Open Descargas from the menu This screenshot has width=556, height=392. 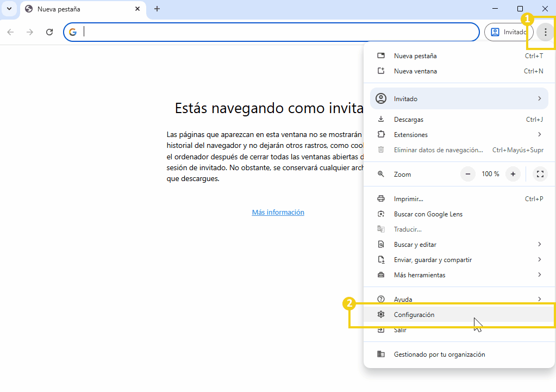pos(409,120)
